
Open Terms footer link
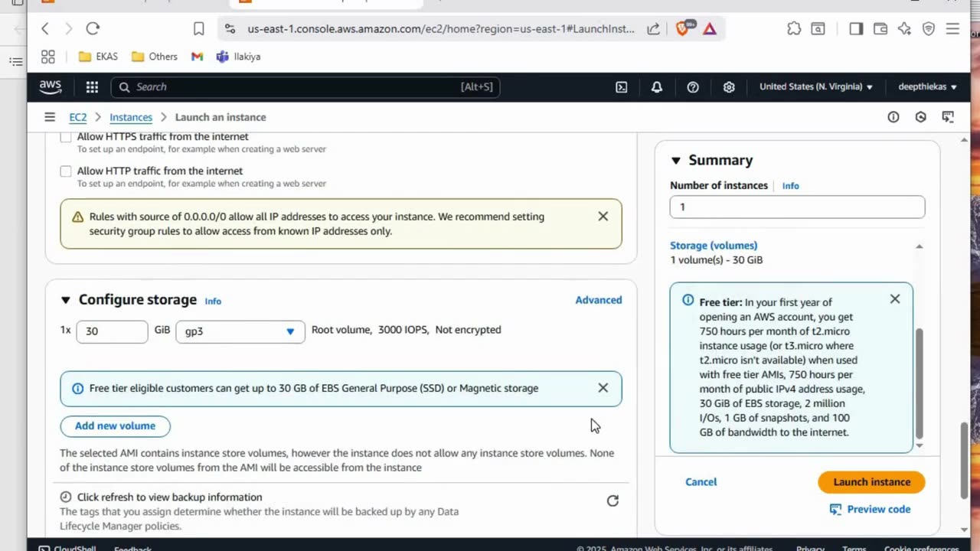pyautogui.click(x=854, y=548)
